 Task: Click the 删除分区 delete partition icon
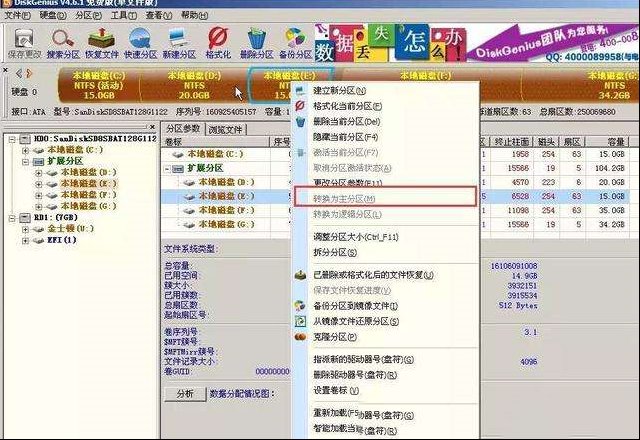click(256, 43)
